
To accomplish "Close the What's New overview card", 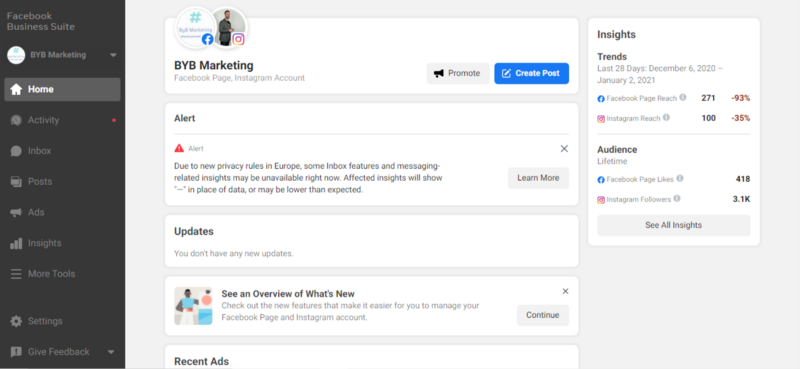I will point(565,291).
